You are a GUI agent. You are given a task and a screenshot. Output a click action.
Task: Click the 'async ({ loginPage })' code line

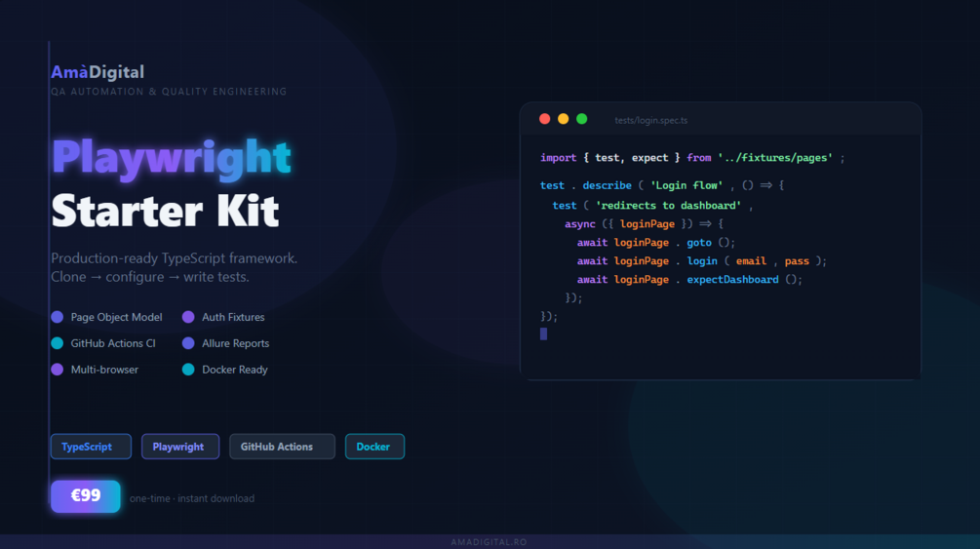click(x=644, y=224)
